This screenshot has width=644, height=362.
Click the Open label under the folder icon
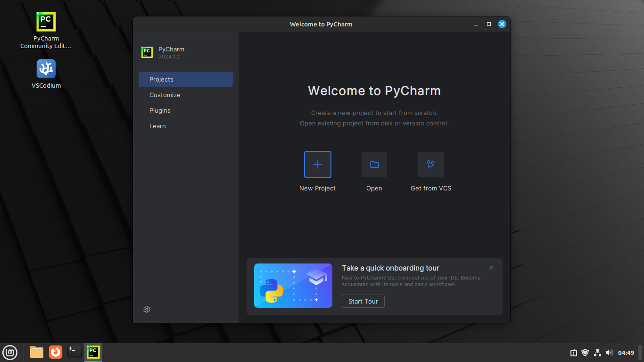tap(374, 188)
